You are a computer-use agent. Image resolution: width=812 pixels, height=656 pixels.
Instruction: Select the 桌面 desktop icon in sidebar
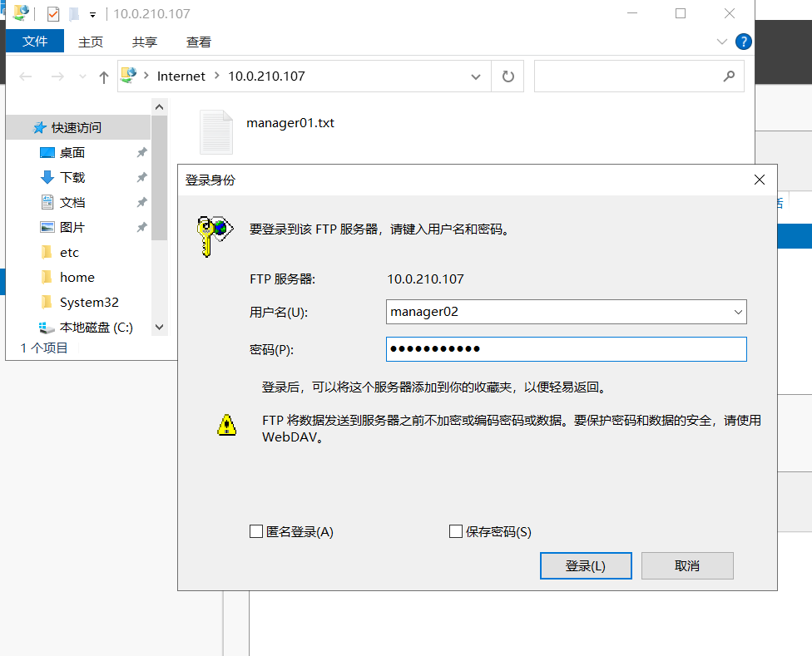47,152
